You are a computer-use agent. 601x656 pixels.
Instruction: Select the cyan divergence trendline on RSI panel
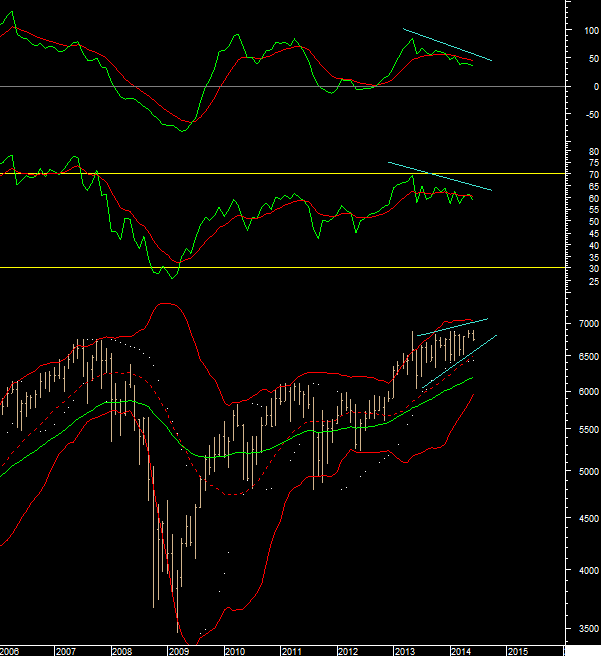(x=440, y=176)
